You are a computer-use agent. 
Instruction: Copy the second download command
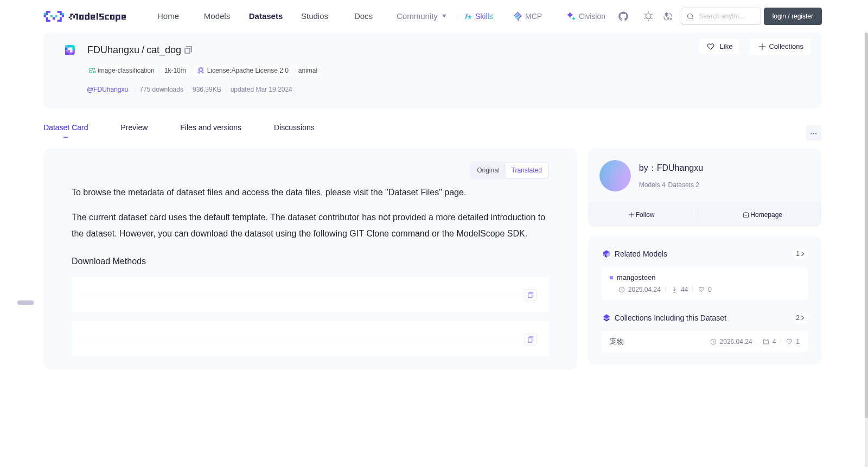(531, 340)
